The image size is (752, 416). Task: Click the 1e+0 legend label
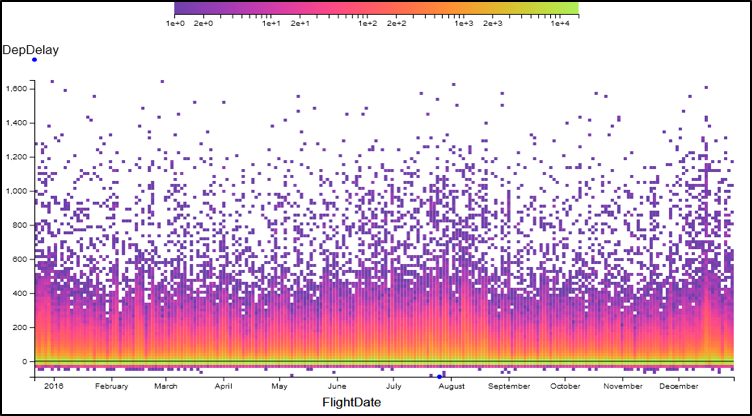176,23
